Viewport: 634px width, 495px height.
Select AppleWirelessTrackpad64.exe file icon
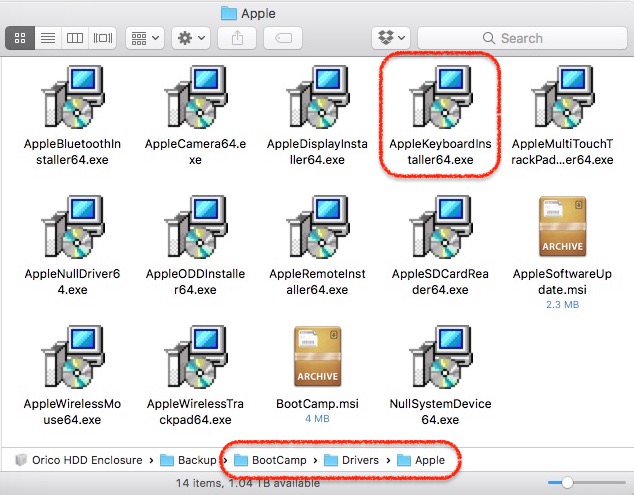(x=196, y=357)
